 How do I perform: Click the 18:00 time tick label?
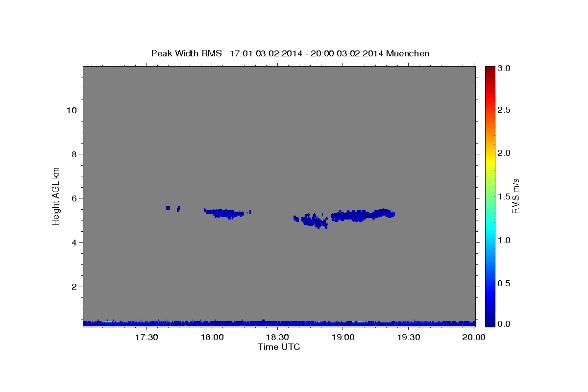click(x=212, y=337)
